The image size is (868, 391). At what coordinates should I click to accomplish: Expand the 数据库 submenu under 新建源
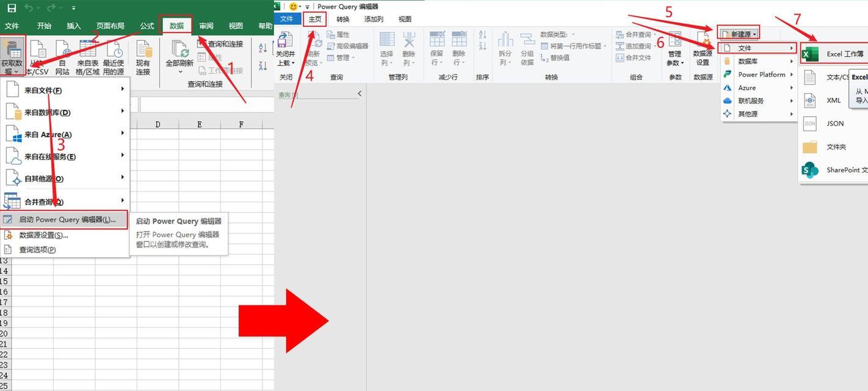click(759, 61)
